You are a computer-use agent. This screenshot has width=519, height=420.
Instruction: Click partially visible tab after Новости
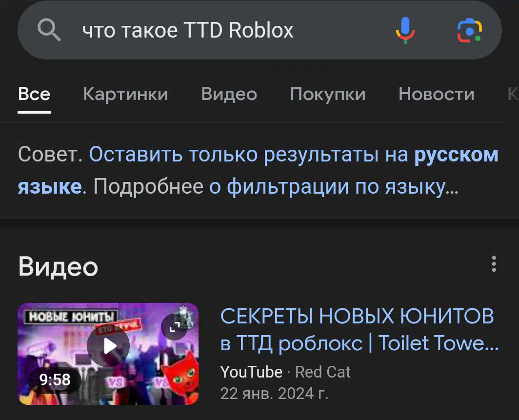[513, 94]
